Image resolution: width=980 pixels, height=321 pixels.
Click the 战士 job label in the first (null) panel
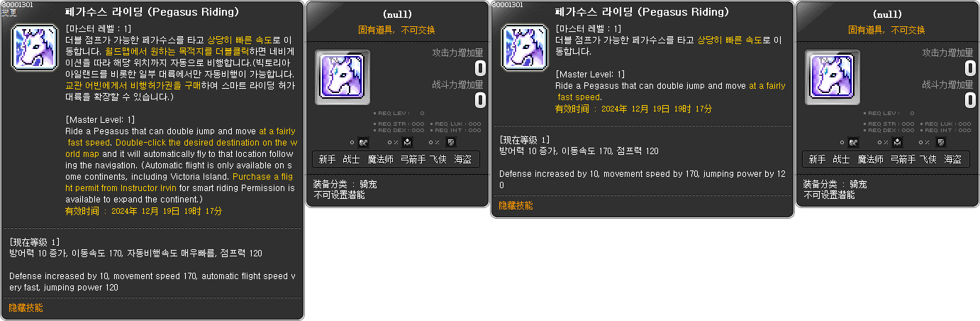click(352, 160)
